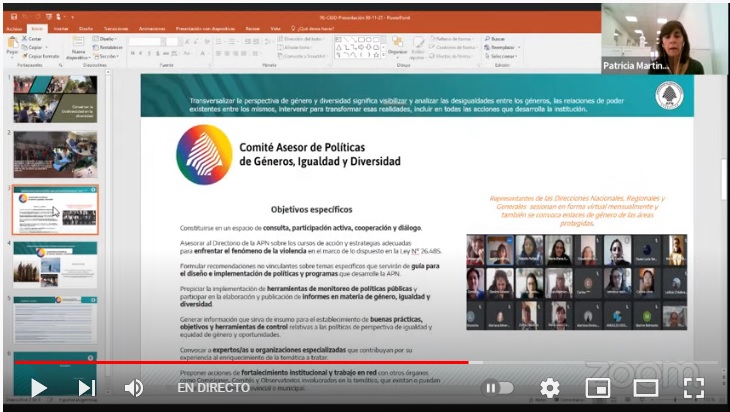
Task: Jump to live with EN DIRECTO
Action: (213, 388)
